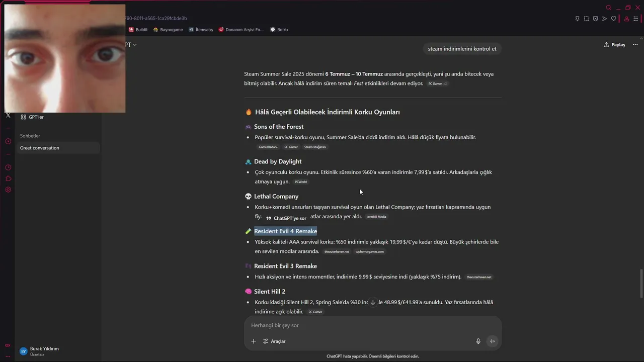Click the 'Resident Evil 3 Remake' heading
The height and width of the screenshot is (362, 644).
pyautogui.click(x=285, y=266)
